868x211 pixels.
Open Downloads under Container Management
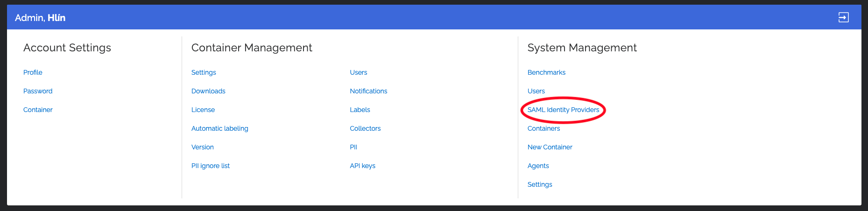pyautogui.click(x=208, y=91)
